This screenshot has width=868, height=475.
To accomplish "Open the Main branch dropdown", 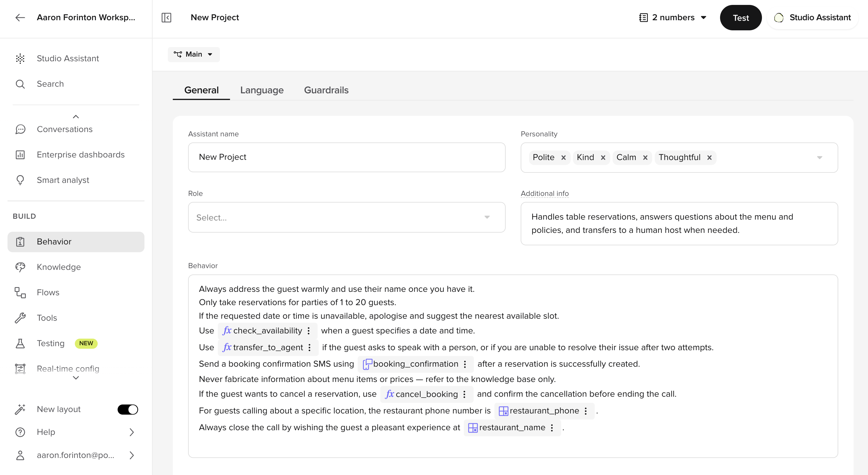I will pos(193,55).
